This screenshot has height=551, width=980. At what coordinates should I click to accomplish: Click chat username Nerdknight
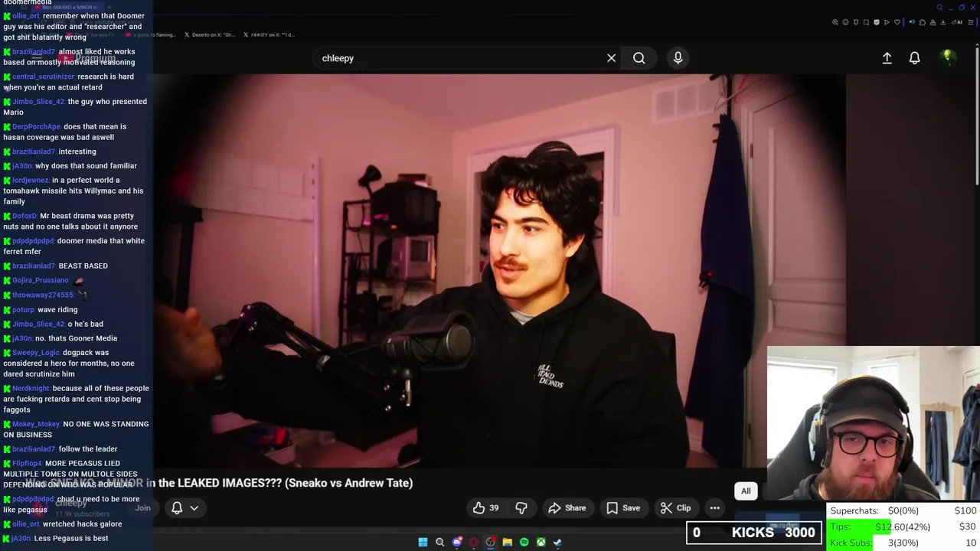(31, 388)
